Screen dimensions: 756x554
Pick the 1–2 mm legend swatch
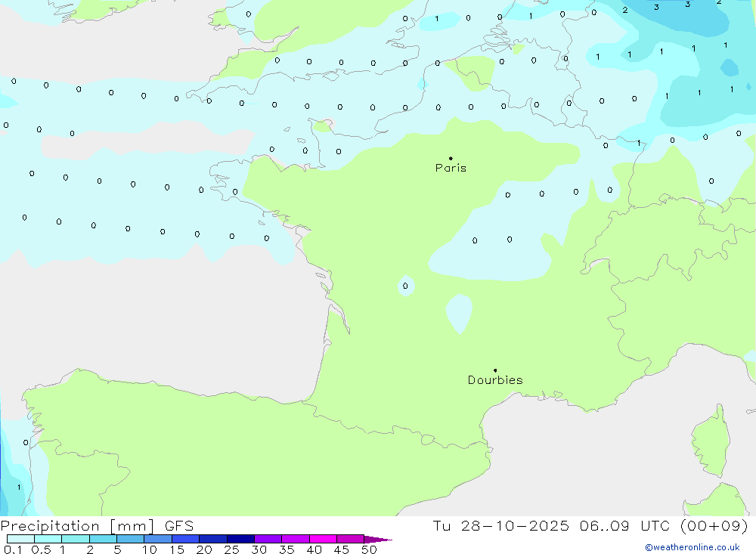76,539
